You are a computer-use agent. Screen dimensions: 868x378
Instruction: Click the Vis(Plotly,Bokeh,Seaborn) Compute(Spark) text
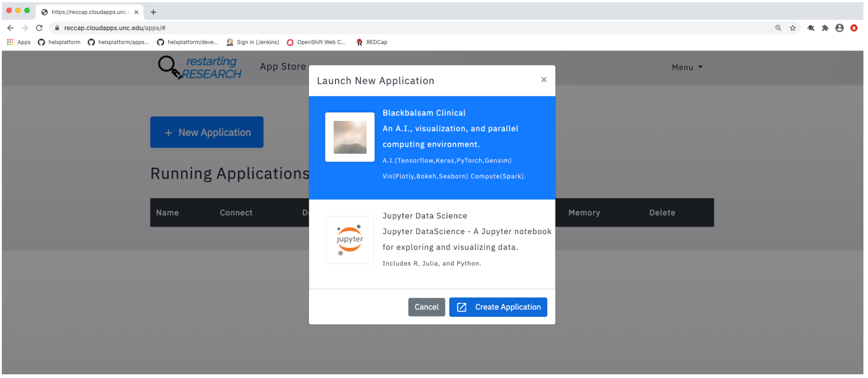pos(454,176)
